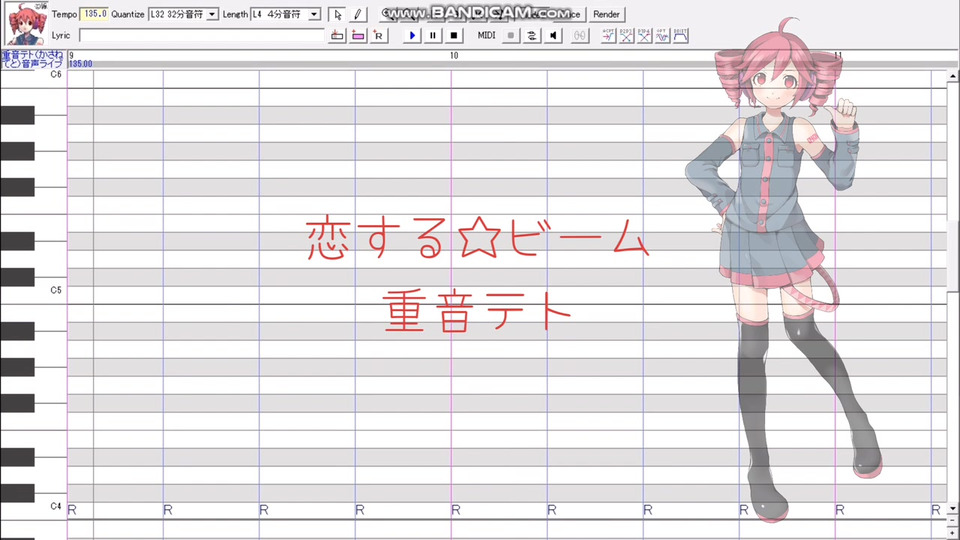Click the Render button
960x540 pixels.
click(x=606, y=14)
